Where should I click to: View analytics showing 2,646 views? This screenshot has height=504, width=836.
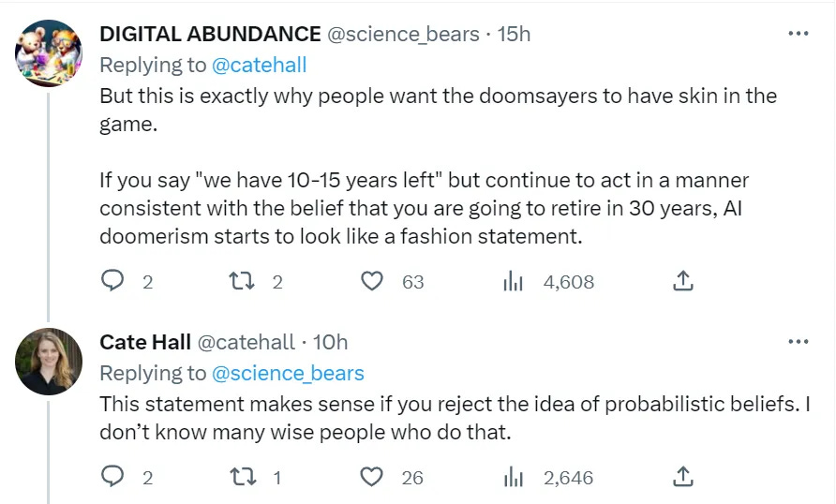click(513, 477)
